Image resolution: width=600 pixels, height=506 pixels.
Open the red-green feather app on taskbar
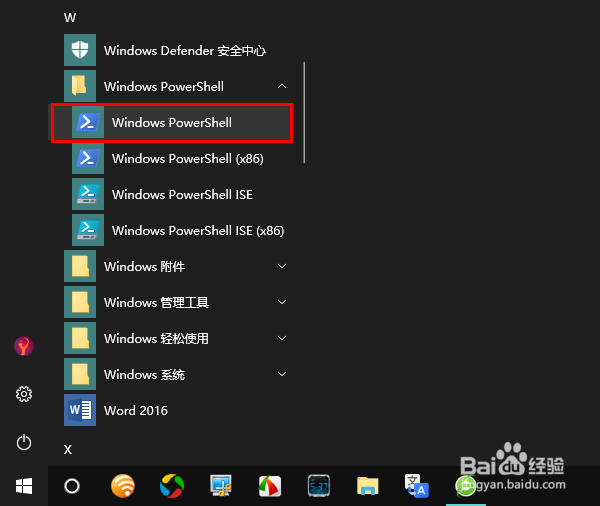[x=270, y=486]
